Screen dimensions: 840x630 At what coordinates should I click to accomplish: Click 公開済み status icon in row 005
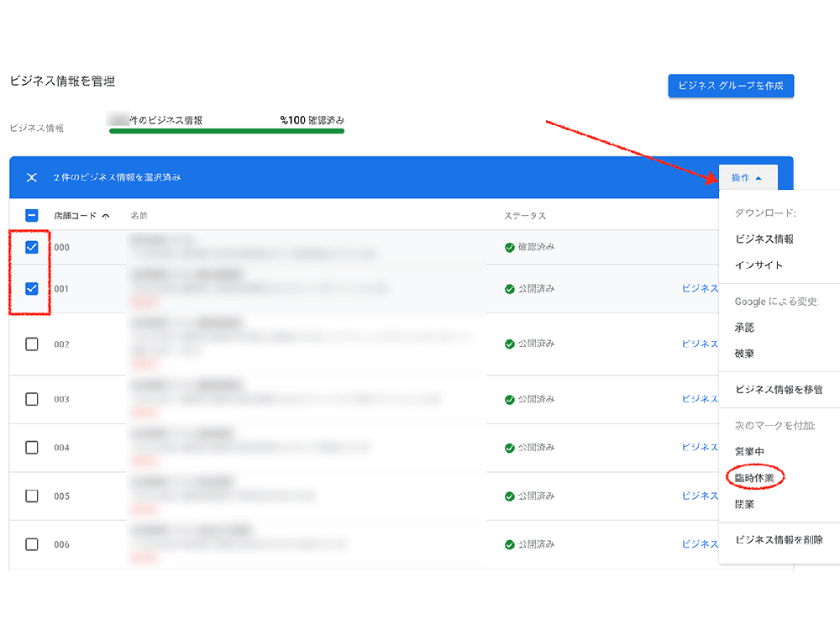point(510,496)
